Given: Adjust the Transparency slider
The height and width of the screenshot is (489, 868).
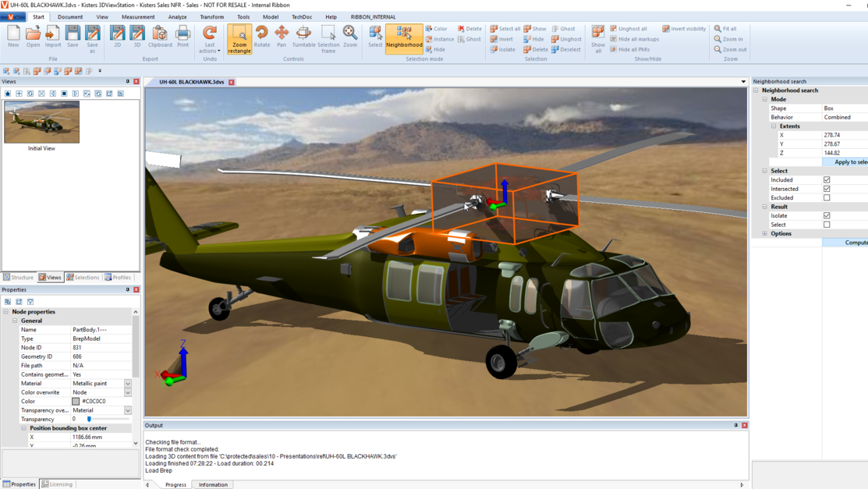Looking at the screenshot, I should (89, 420).
